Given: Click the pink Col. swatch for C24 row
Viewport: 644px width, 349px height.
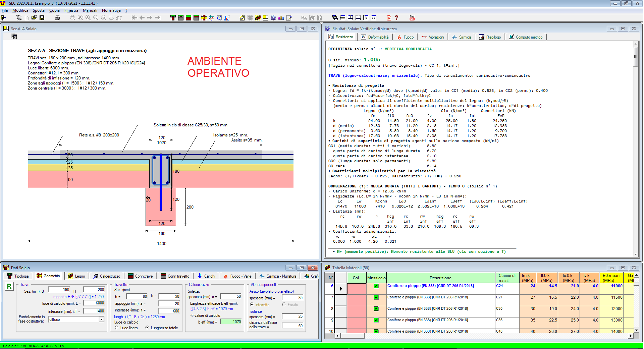Looking at the screenshot, I should click(356, 289).
